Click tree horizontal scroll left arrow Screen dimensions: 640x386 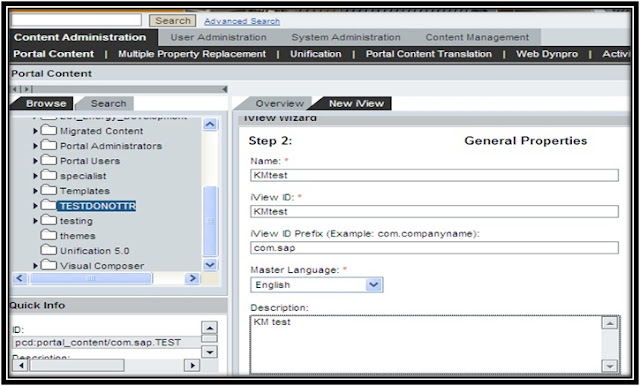20,278
